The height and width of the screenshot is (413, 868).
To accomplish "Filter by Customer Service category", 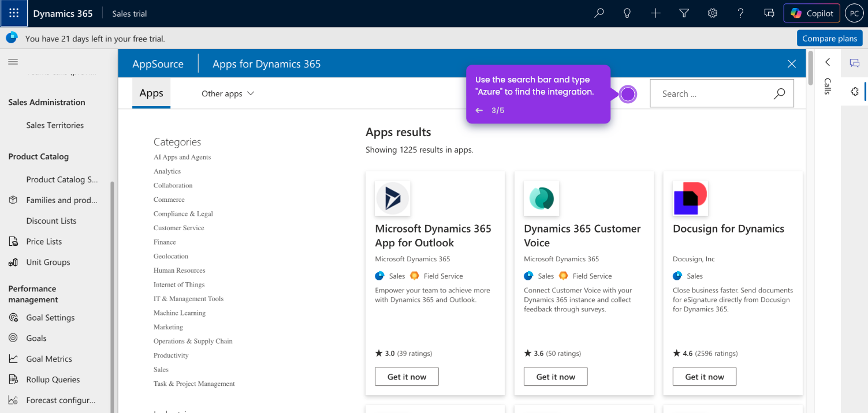I will tap(178, 228).
